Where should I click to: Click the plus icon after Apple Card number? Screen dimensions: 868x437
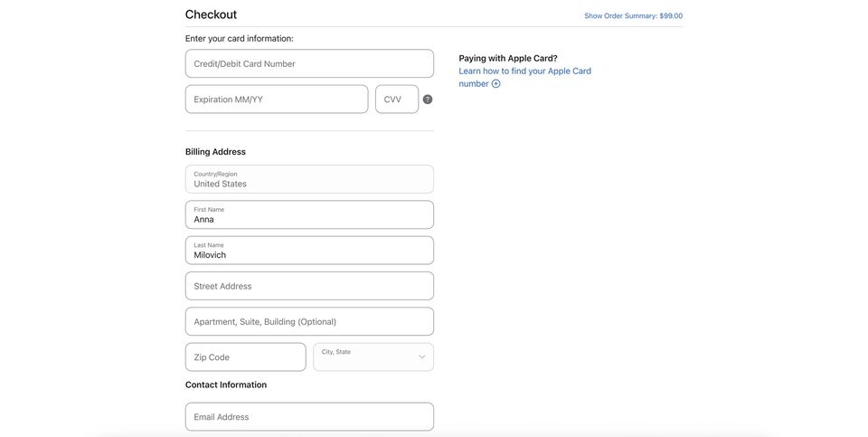click(496, 83)
